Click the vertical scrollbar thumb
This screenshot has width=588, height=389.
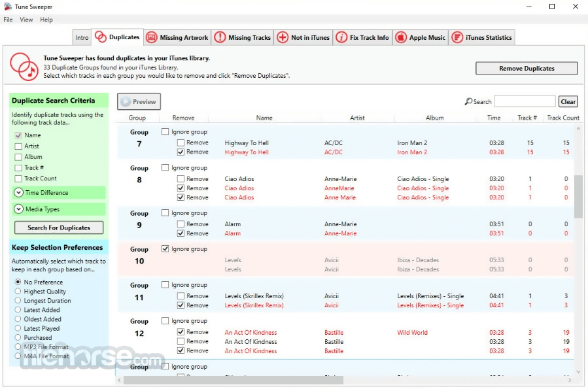click(578, 196)
